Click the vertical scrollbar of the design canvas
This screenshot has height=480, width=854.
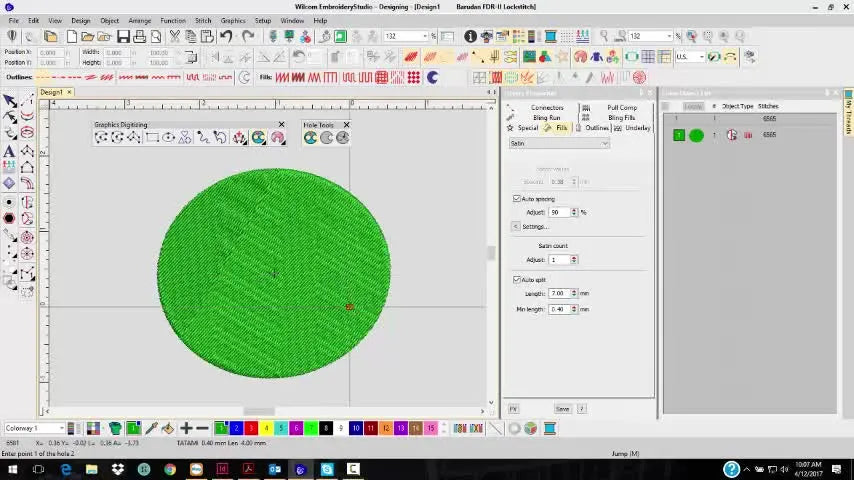[x=491, y=253]
